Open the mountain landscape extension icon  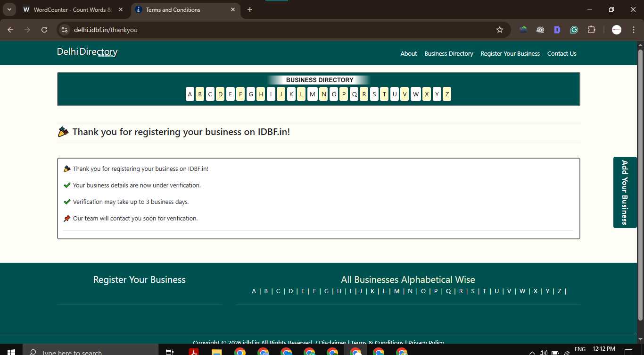click(523, 30)
